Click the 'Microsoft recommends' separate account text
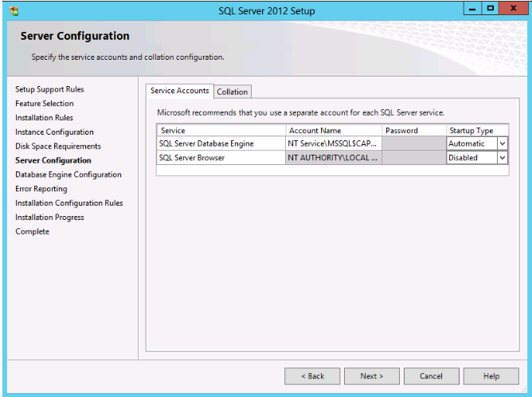 (x=300, y=112)
